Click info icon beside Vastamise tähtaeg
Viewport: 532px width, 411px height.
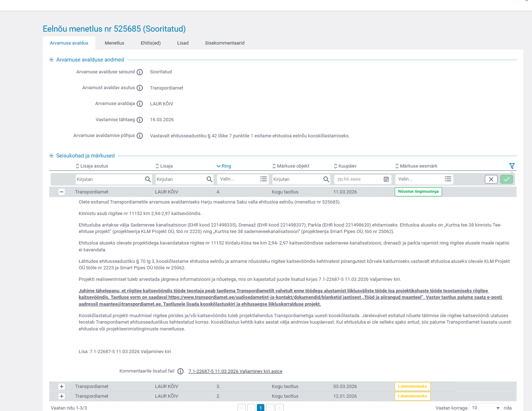point(140,120)
